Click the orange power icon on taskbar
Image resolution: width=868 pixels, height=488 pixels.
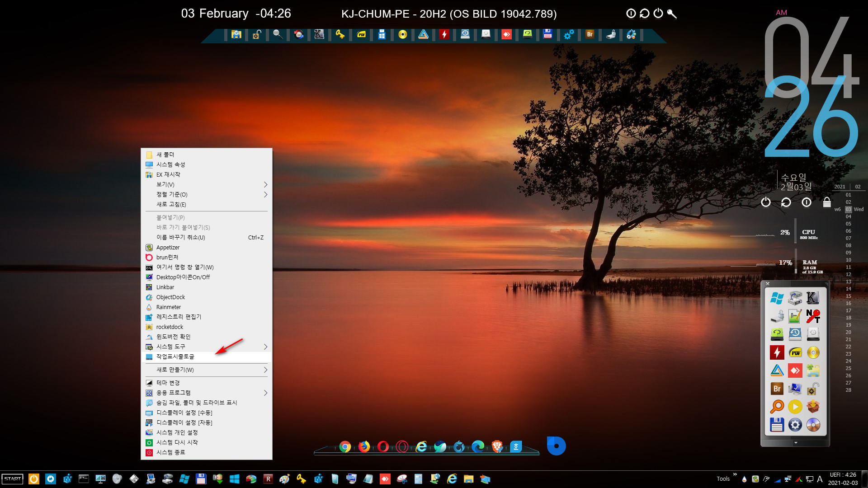click(x=34, y=479)
